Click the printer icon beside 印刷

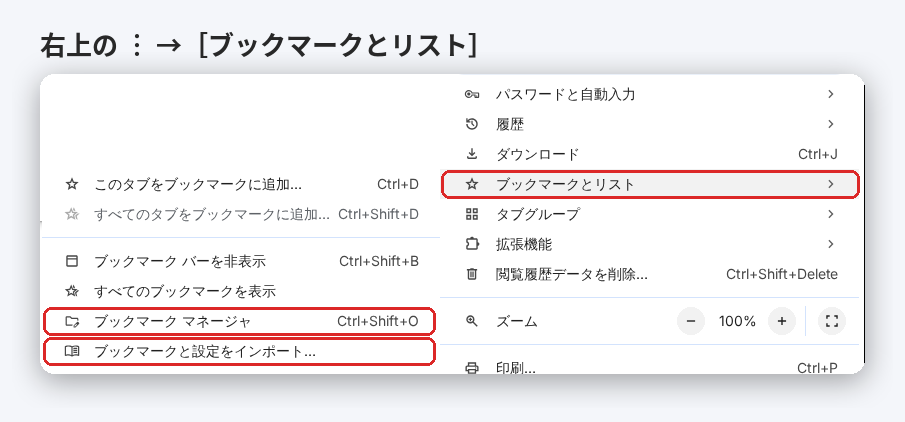(472, 368)
